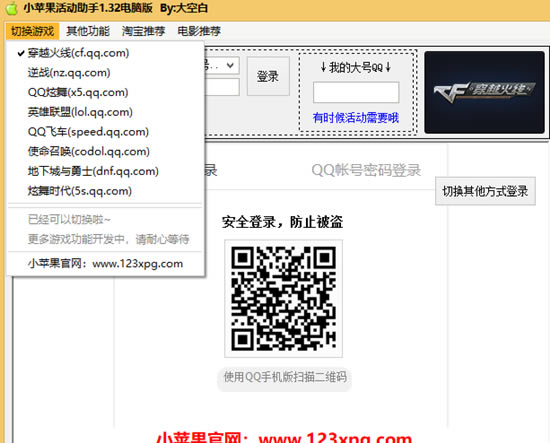Select the QQ帐号密码登录 tab

[x=366, y=170]
